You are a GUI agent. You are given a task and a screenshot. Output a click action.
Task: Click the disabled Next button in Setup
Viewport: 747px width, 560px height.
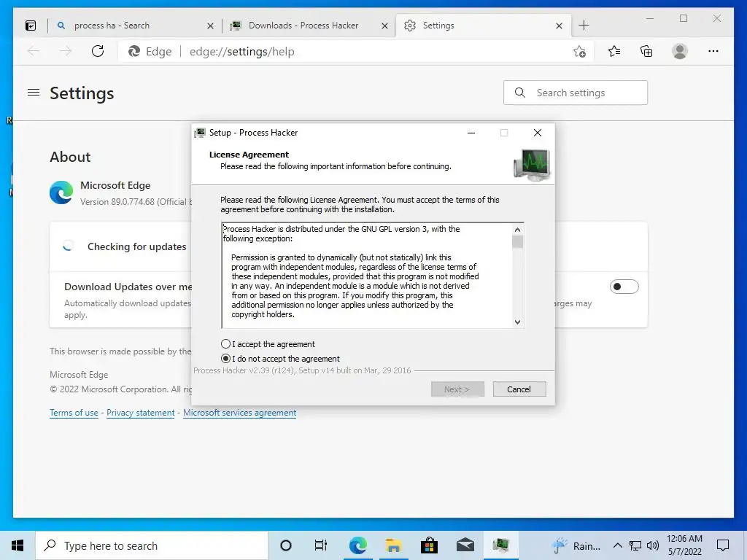(457, 389)
